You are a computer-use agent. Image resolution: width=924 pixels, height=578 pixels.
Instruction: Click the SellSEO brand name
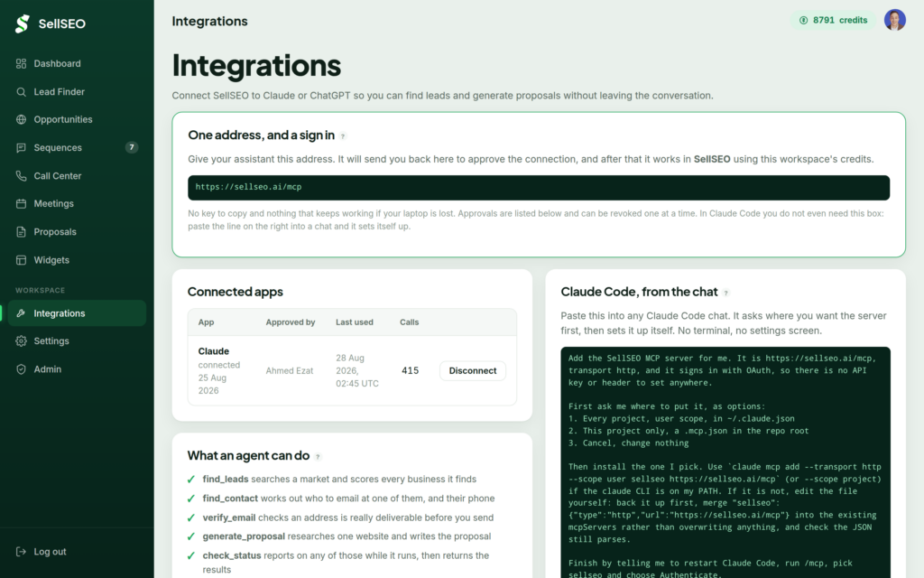(62, 24)
